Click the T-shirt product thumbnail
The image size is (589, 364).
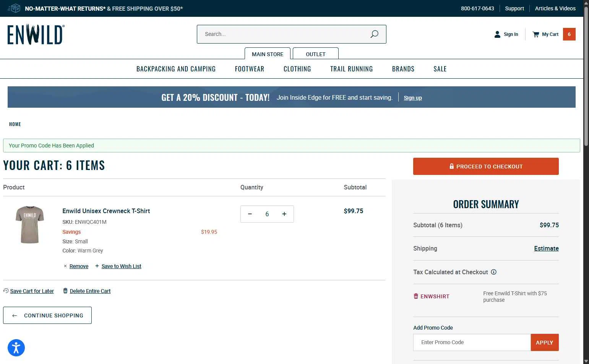30,225
